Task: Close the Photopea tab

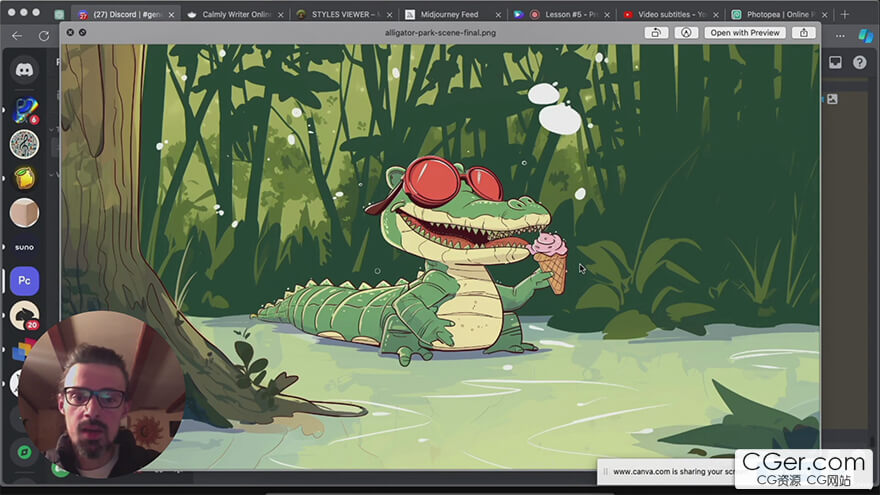Action: 824,15
